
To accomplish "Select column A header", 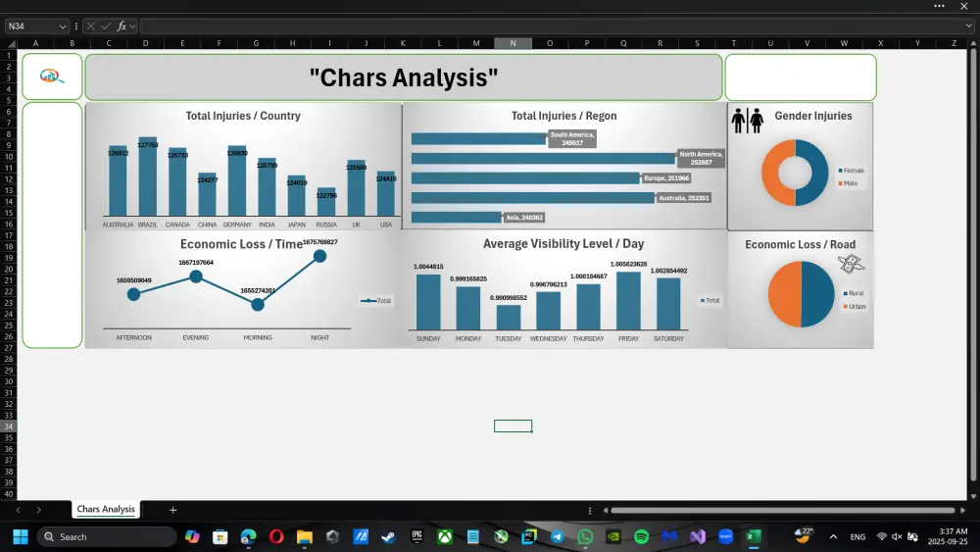I will (35, 43).
